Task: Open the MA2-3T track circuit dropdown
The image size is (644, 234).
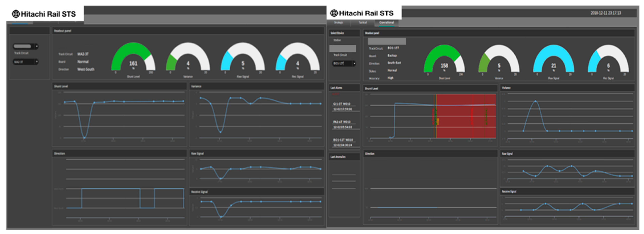Action: click(x=37, y=62)
